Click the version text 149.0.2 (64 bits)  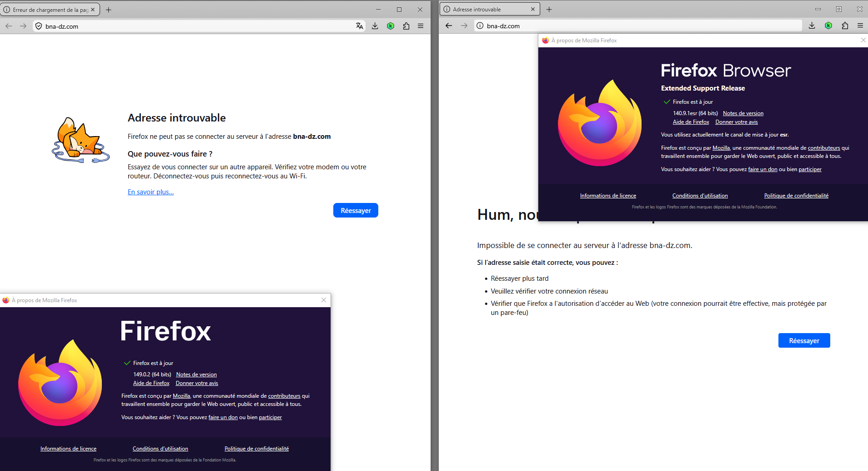(152, 375)
